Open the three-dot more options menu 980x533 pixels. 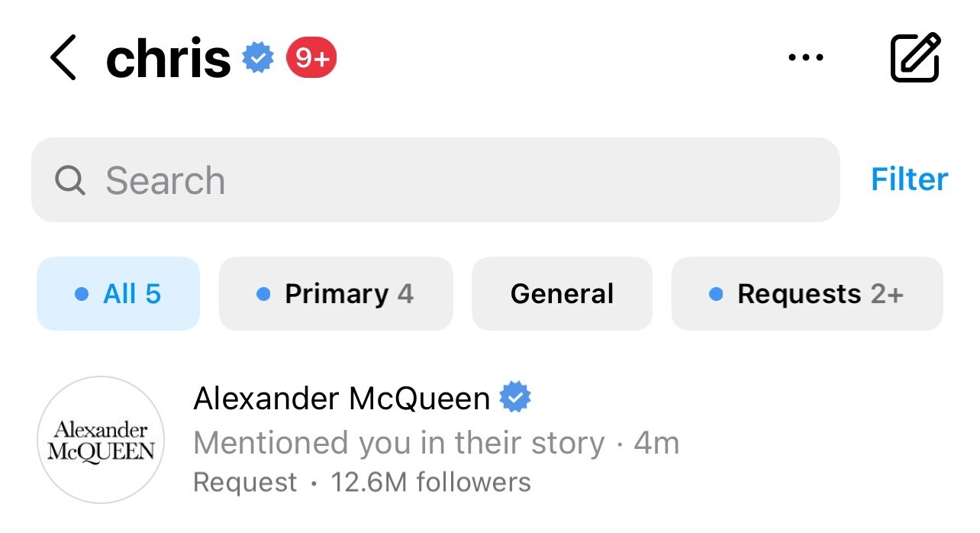tap(805, 57)
